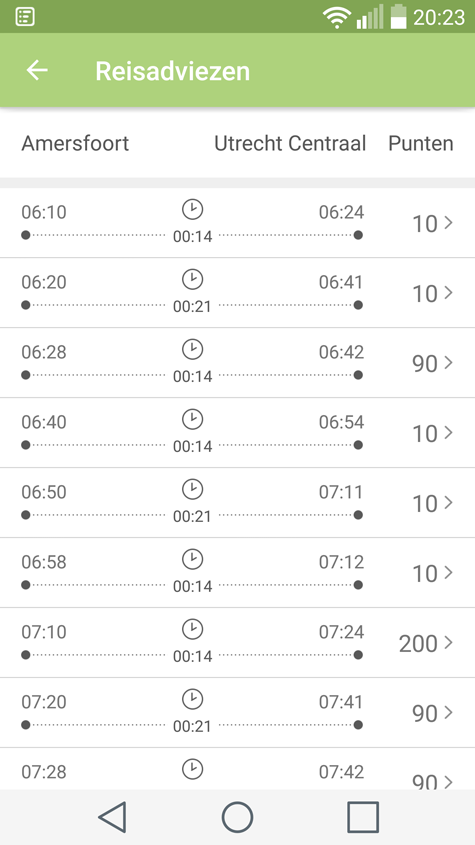Tap the Android home circle button
Image resolution: width=475 pixels, height=845 pixels.
(x=237, y=817)
